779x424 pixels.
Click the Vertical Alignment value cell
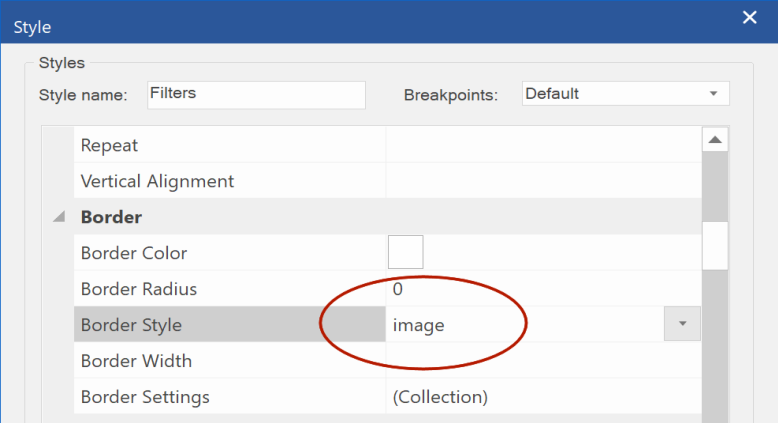pos(544,181)
